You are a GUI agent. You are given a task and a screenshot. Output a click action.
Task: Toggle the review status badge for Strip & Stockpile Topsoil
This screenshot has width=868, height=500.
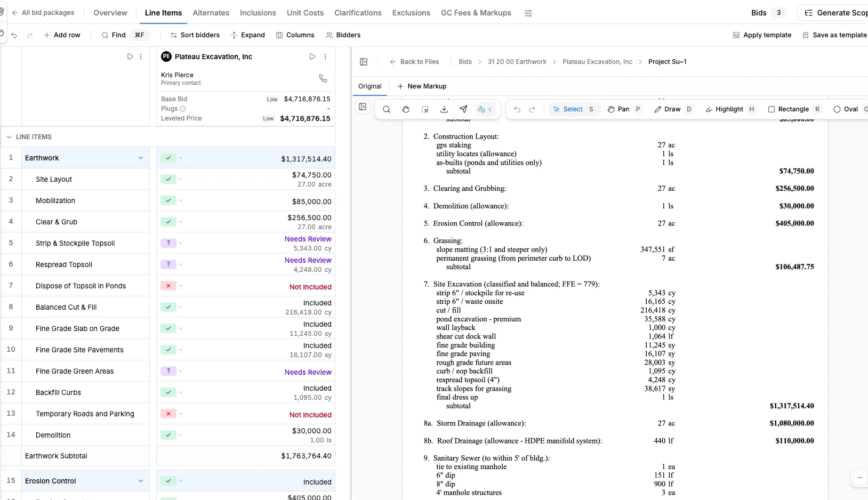168,243
